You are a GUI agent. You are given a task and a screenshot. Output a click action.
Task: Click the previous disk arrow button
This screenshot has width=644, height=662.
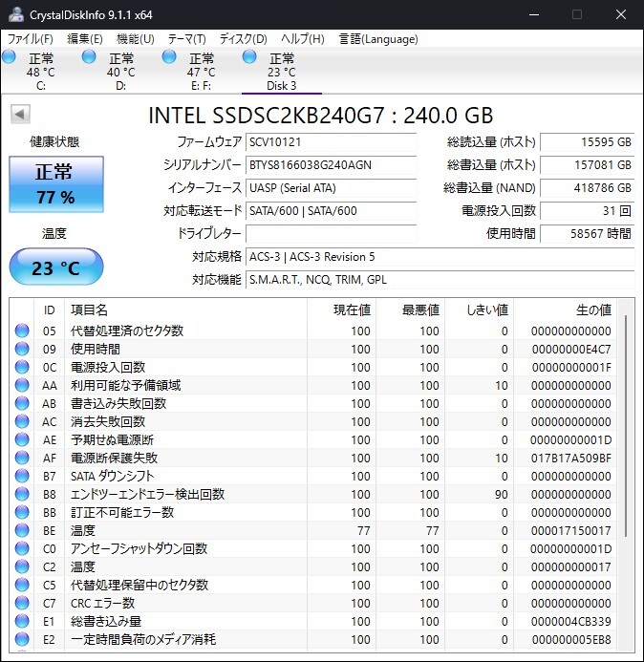pos(20,116)
